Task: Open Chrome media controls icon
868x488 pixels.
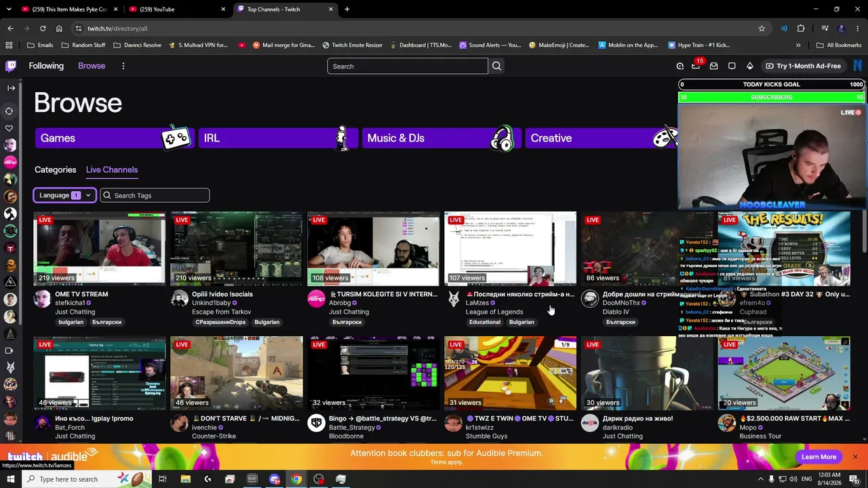Action: point(825,28)
